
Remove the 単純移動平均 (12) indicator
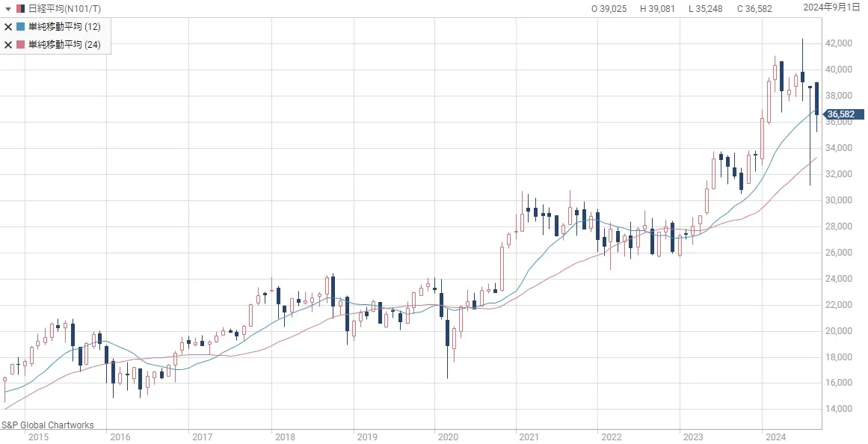8,27
